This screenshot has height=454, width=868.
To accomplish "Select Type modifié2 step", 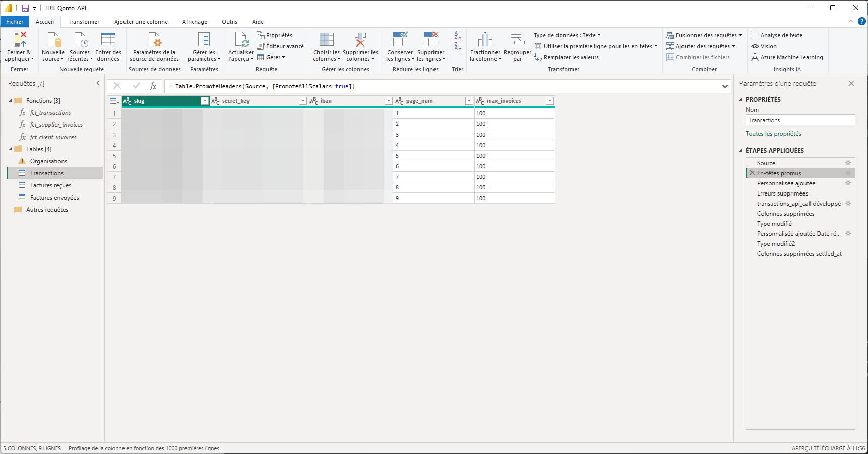I will pos(776,244).
